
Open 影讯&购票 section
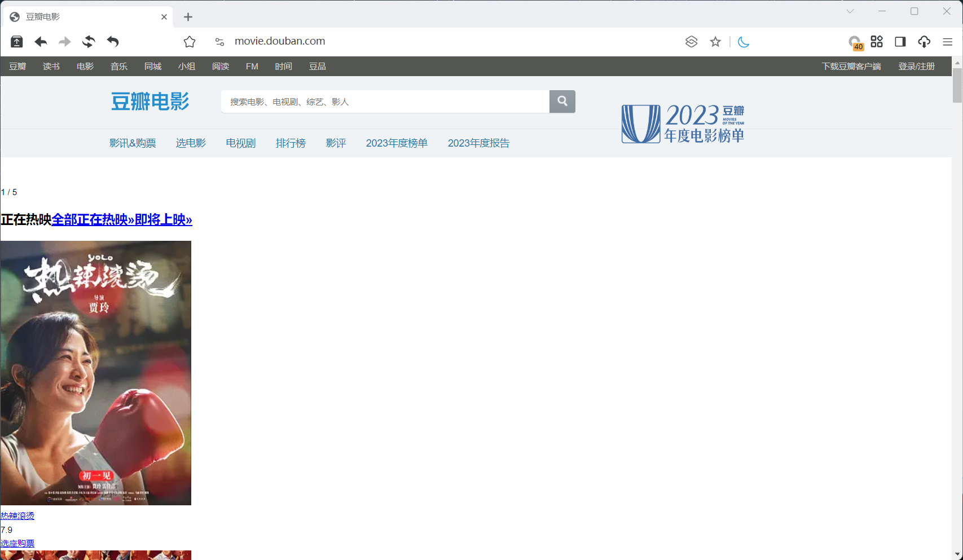click(x=133, y=143)
